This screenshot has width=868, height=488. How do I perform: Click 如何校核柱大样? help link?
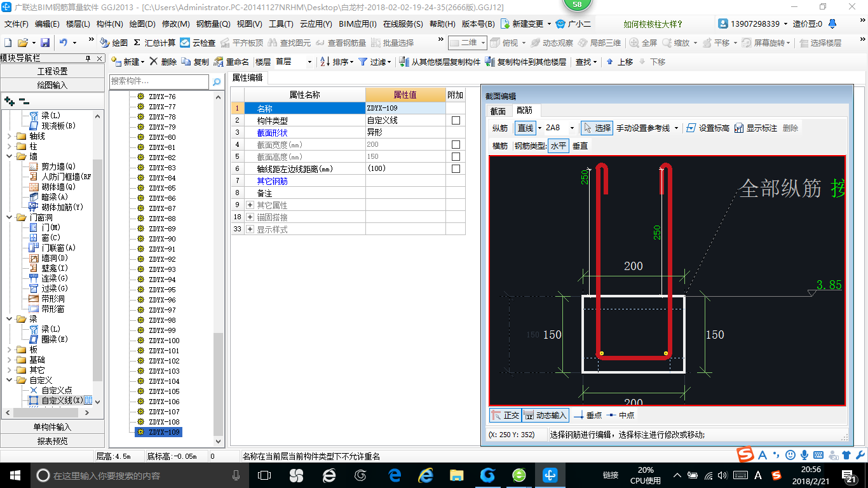coord(653,24)
